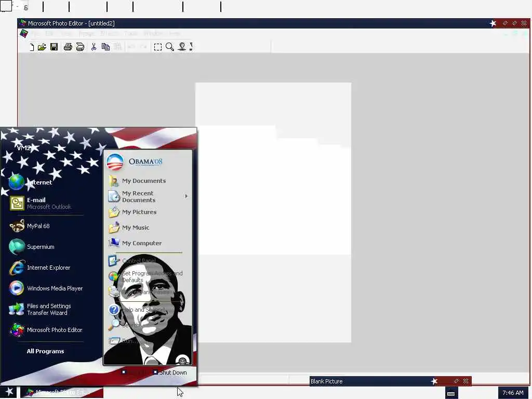Copy with the two-pages toolbar icon
This screenshot has width=532, height=399.
[105, 47]
